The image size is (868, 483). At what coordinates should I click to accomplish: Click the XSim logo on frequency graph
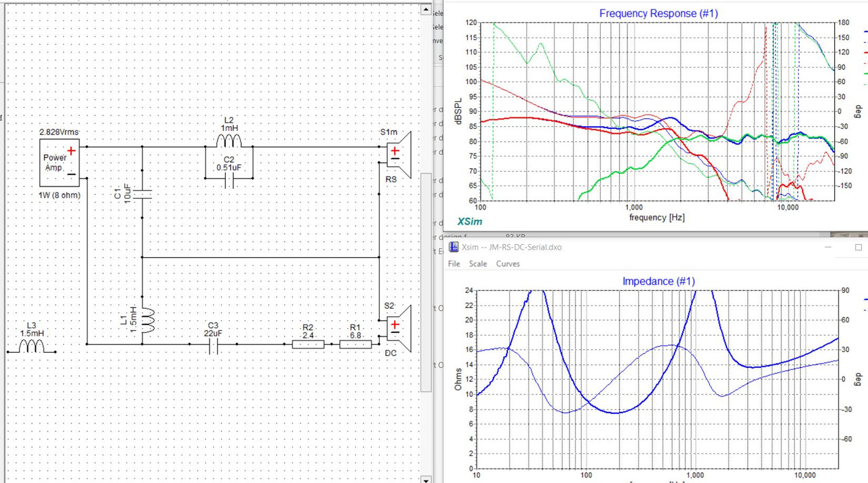[469, 221]
